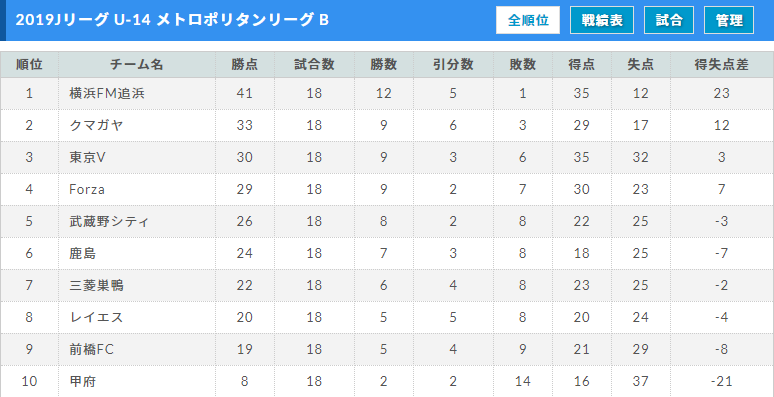This screenshot has height=397, width=774.
Task: Click the 得失点差 column header
Action: (721, 65)
